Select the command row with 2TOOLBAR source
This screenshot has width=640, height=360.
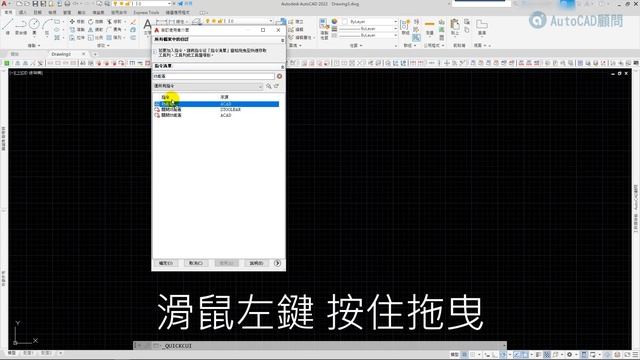click(x=216, y=110)
